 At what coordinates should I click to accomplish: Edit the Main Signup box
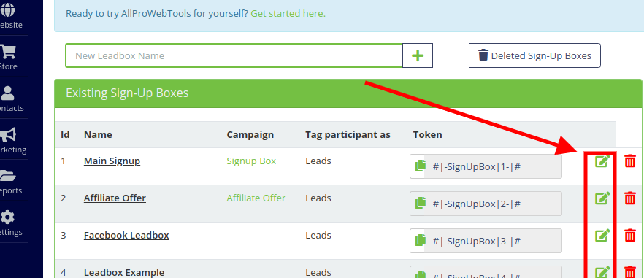pyautogui.click(x=602, y=161)
